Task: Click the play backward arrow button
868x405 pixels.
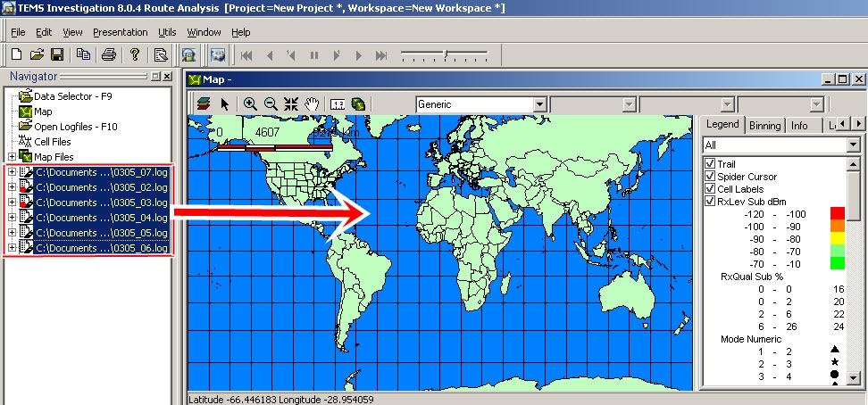Action: (271, 55)
